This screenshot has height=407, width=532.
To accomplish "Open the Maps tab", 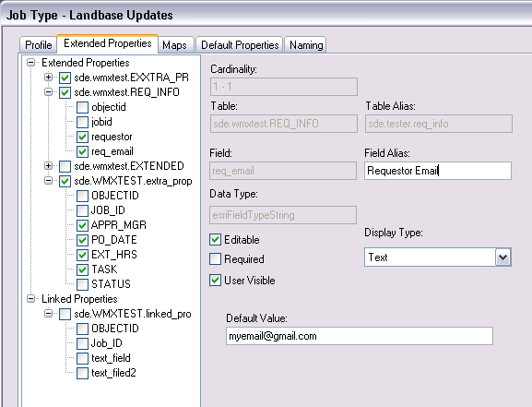I will pos(175,45).
